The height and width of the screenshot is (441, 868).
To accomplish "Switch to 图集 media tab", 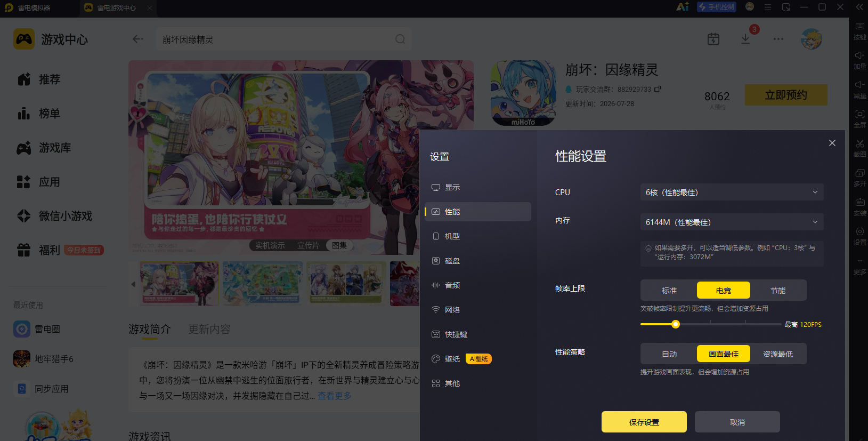I will tap(339, 245).
